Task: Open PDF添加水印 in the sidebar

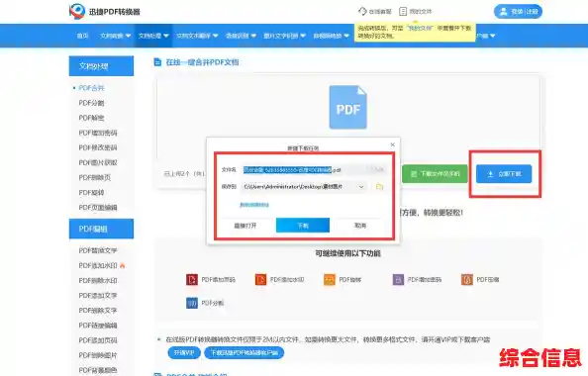Action: pos(98,265)
